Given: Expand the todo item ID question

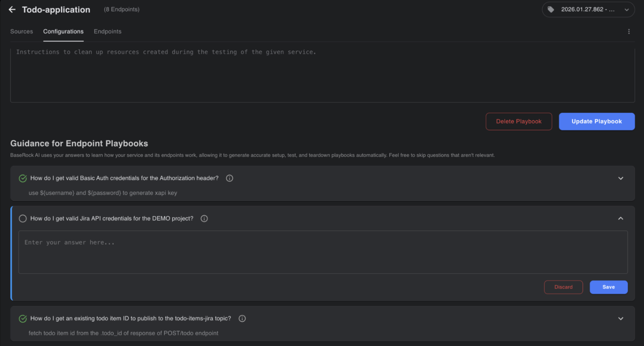Looking at the screenshot, I should (x=620, y=318).
